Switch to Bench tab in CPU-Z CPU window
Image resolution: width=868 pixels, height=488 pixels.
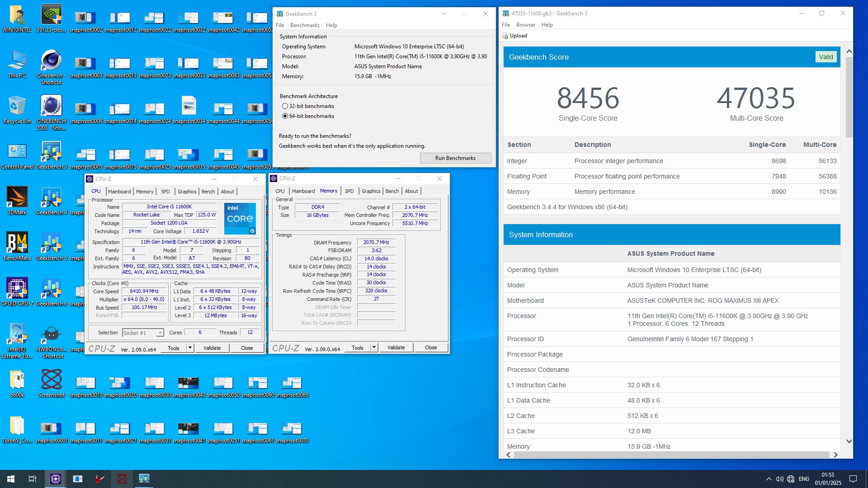(x=208, y=192)
